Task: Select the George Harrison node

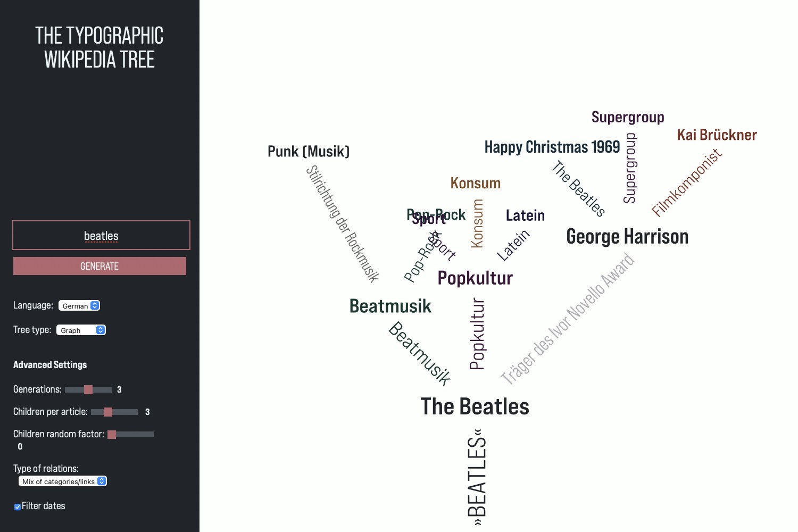Action: click(x=627, y=237)
